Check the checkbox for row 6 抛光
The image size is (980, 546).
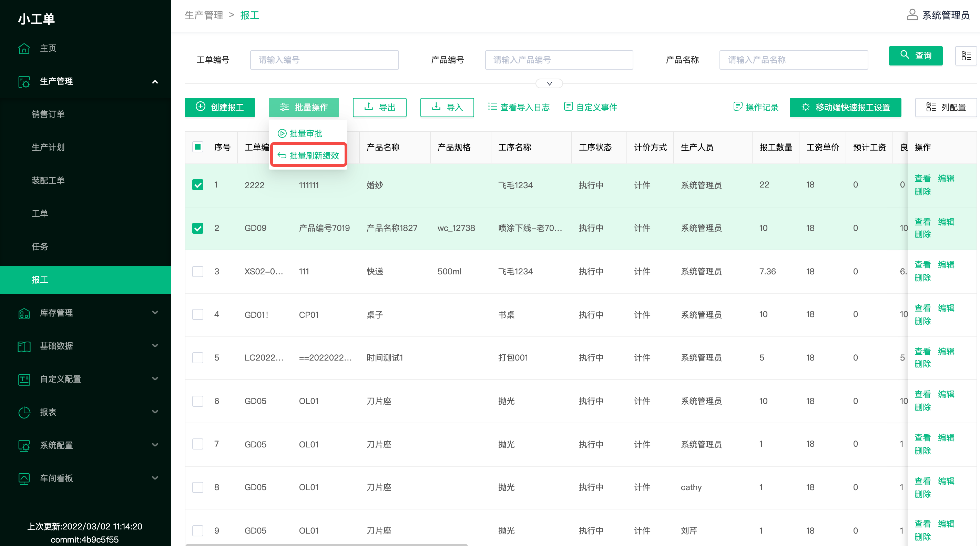198,401
